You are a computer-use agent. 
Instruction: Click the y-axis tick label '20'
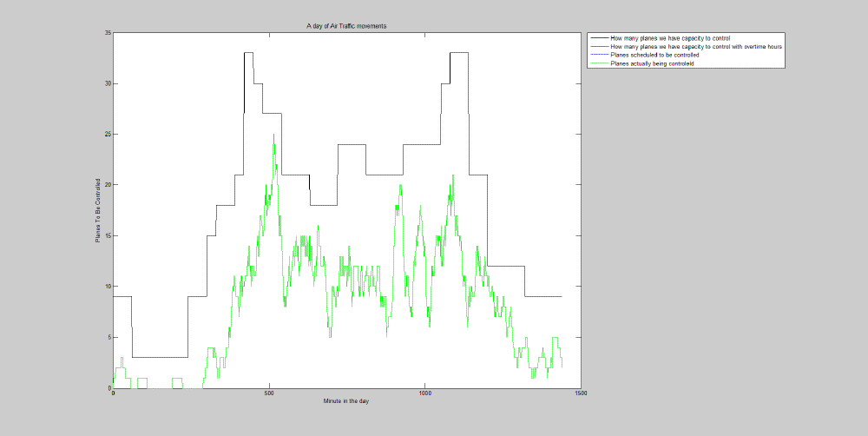point(108,185)
